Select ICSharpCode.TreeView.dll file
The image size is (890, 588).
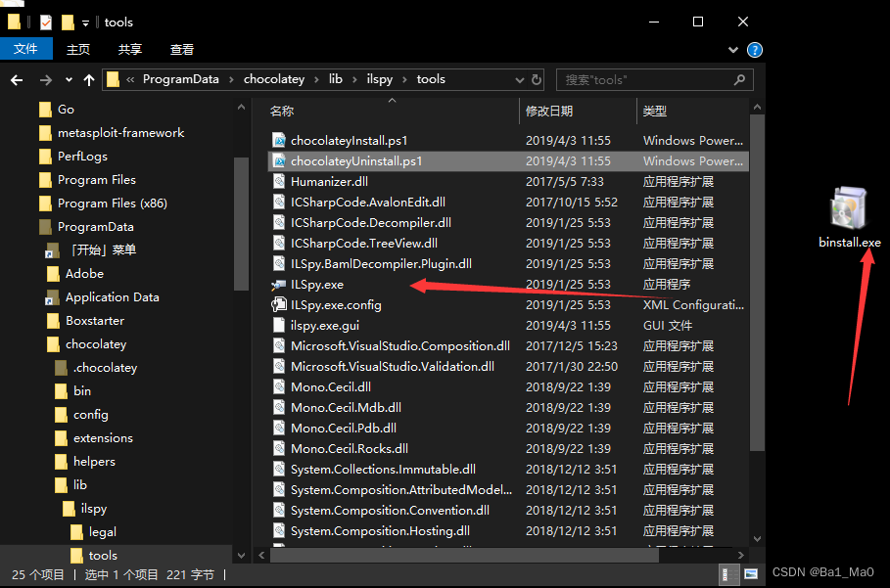(364, 244)
